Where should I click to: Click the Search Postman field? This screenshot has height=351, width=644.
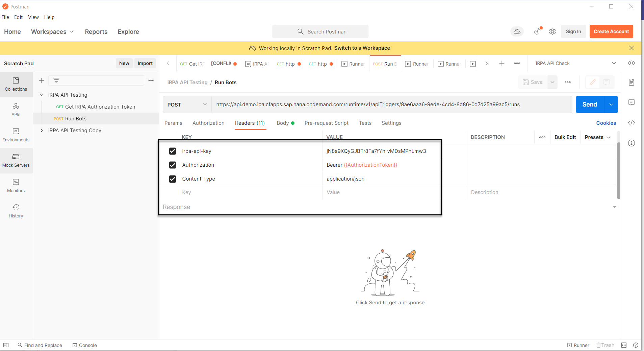point(320,31)
